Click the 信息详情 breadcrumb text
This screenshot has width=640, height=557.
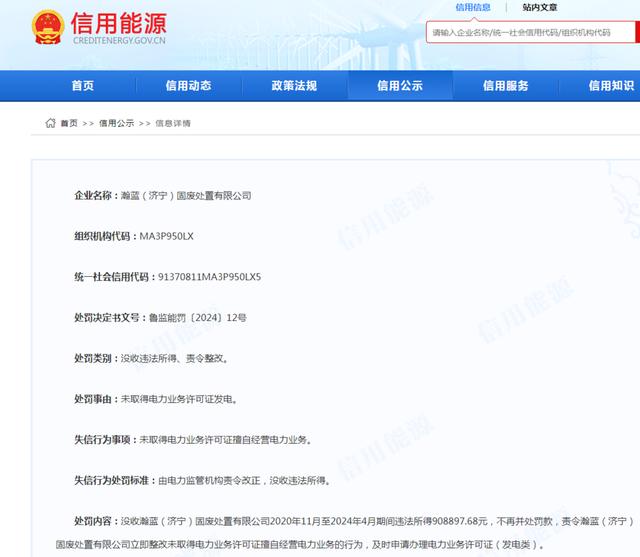[172, 123]
